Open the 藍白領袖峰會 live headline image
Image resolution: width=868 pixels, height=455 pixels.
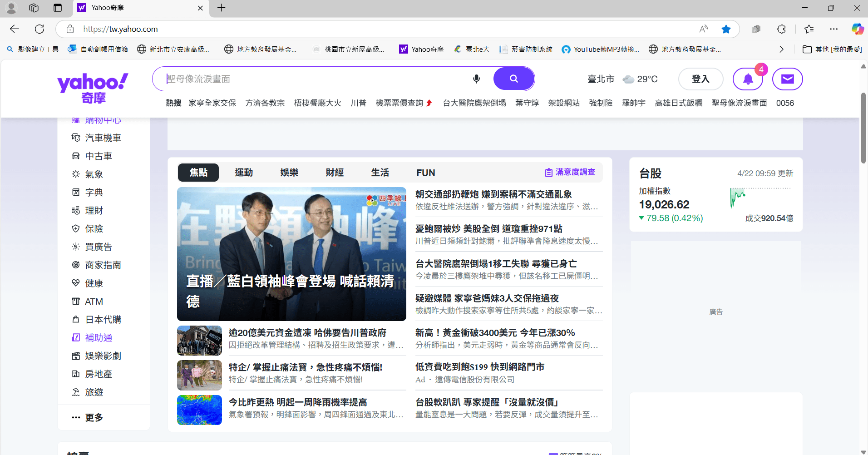click(291, 254)
